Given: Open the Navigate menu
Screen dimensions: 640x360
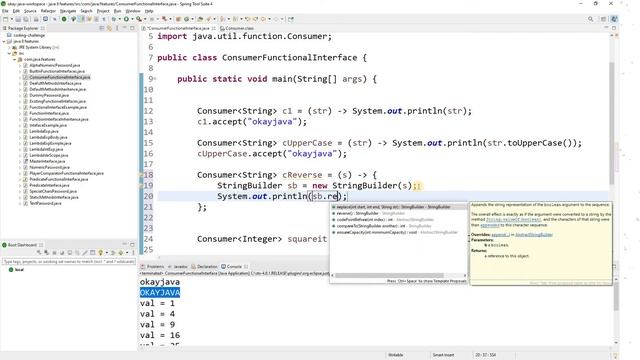Looking at the screenshot, I should [x=68, y=11].
